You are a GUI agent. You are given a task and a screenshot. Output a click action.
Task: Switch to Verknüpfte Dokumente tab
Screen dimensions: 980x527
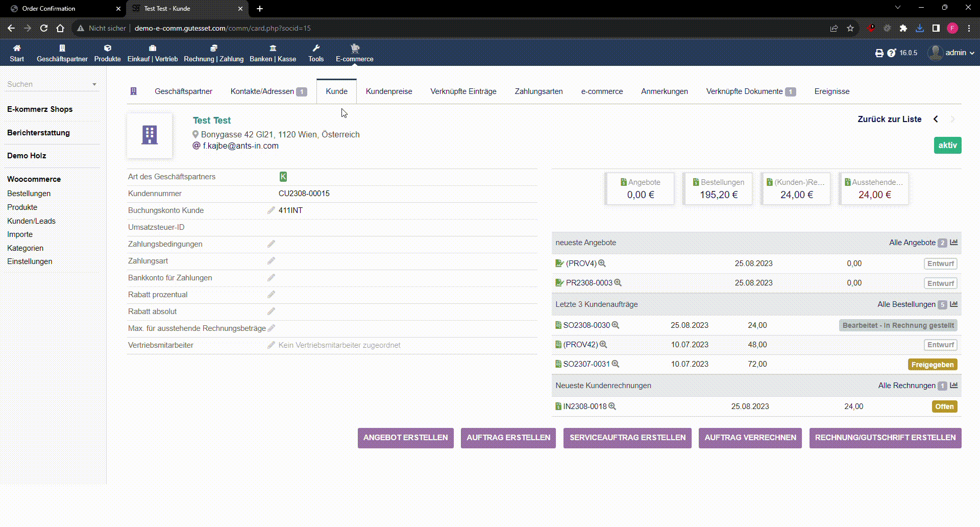click(751, 91)
